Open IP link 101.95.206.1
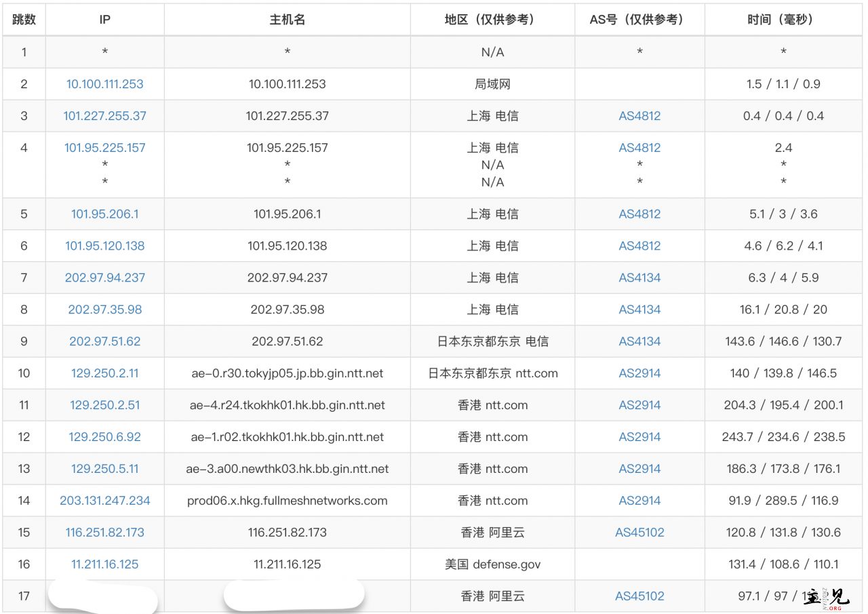Viewport: 868px width, 614px height. click(105, 214)
